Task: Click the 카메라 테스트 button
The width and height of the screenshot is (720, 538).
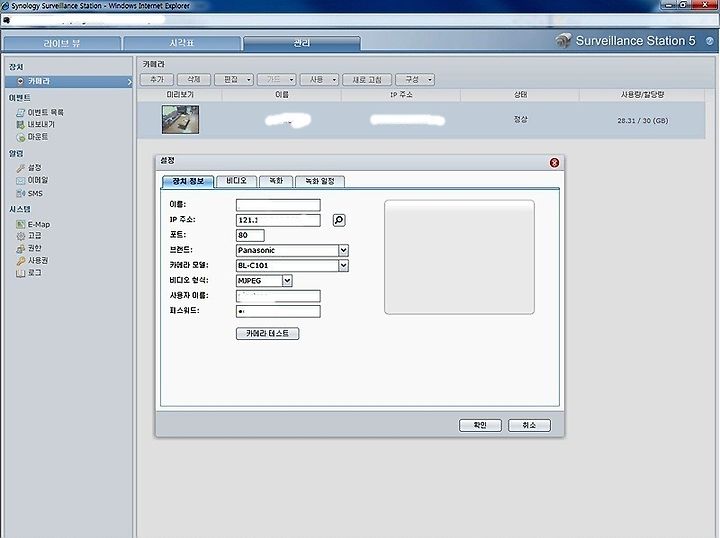Action: point(267,334)
